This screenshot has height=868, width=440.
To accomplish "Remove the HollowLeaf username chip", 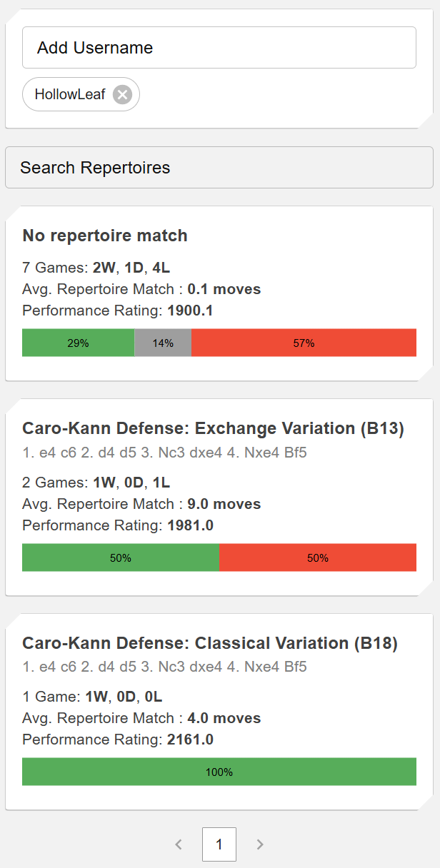I will [122, 94].
